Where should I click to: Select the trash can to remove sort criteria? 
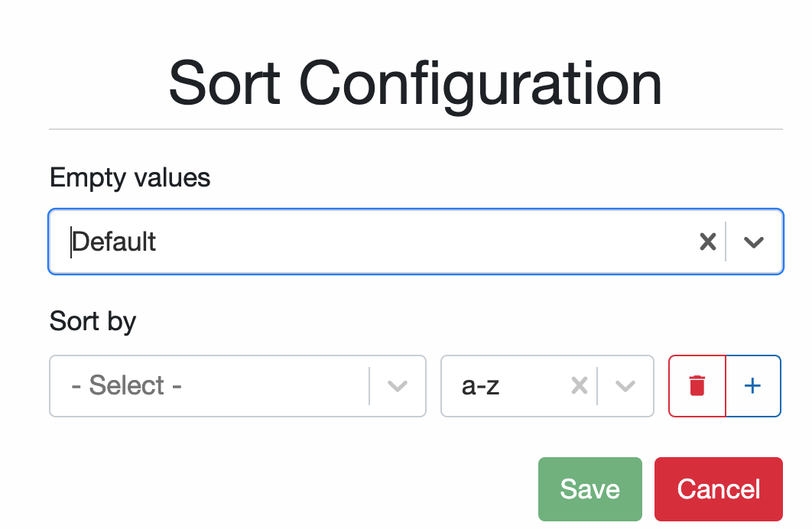tap(697, 386)
